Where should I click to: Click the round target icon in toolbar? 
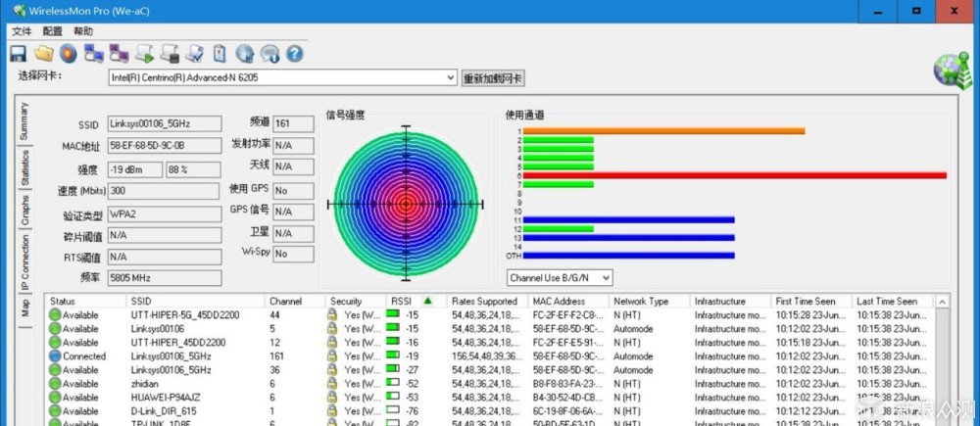pyautogui.click(x=69, y=54)
